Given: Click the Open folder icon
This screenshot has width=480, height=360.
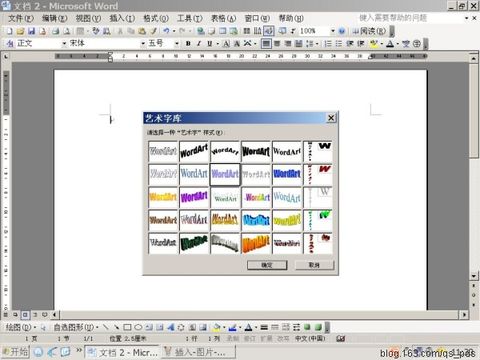Looking at the screenshot, I should click(x=20, y=31).
